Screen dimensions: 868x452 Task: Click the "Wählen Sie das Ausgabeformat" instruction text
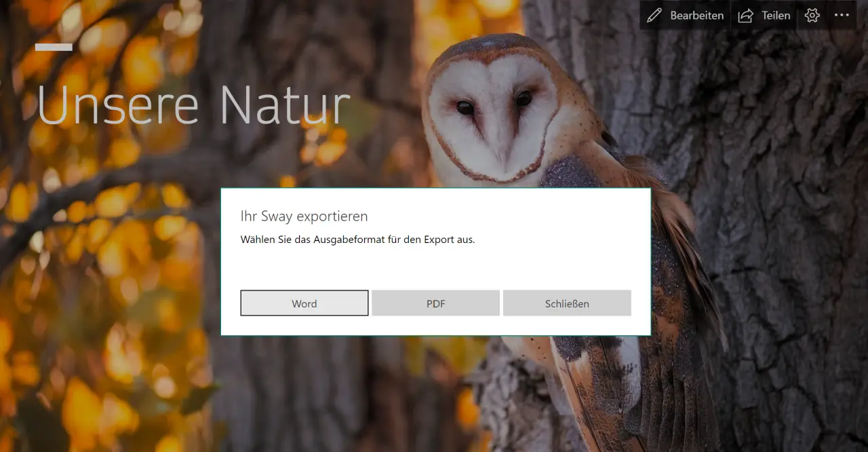[x=357, y=240]
